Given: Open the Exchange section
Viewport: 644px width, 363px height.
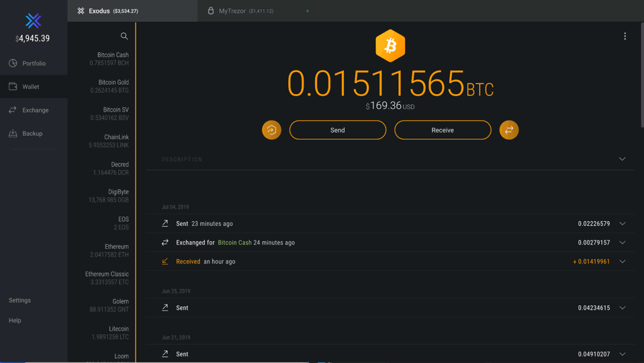Looking at the screenshot, I should pyautogui.click(x=34, y=110).
